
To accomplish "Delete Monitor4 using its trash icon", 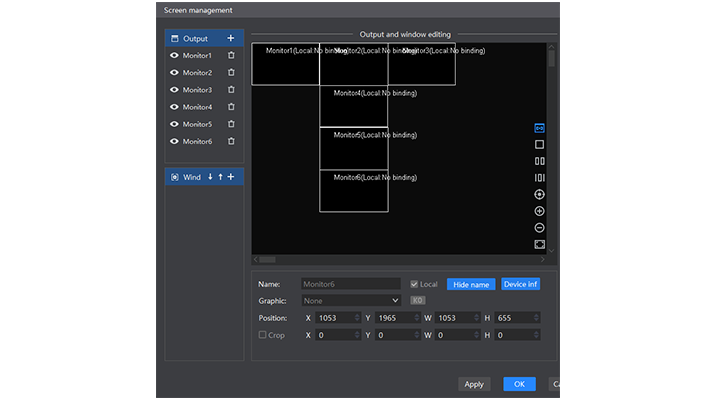I will pos(231,107).
